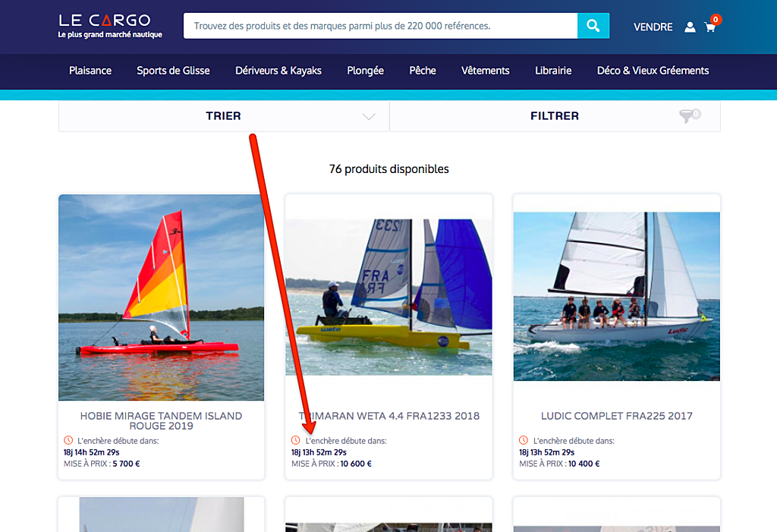This screenshot has width=777, height=532.
Task: Click the search magnifier button
Action: tap(593, 26)
